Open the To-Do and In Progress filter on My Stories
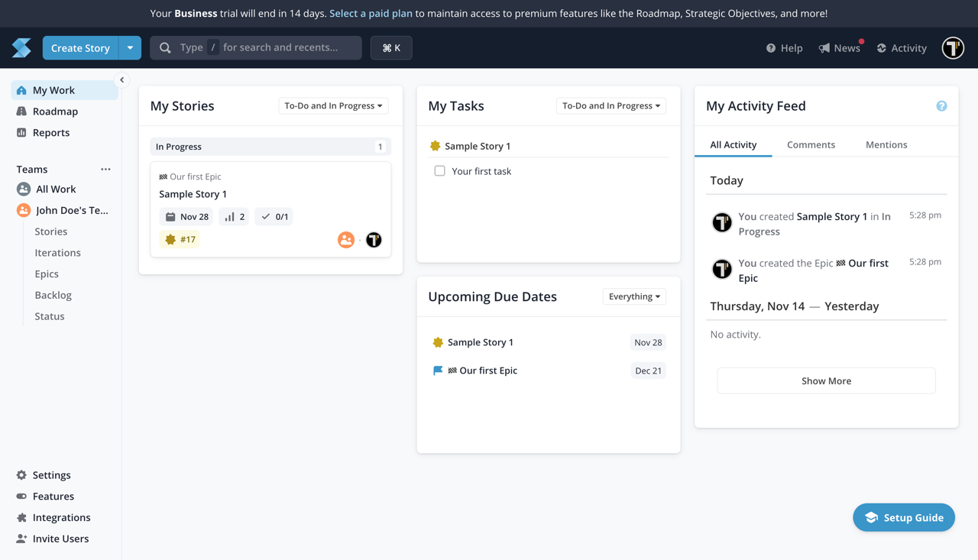 333,105
